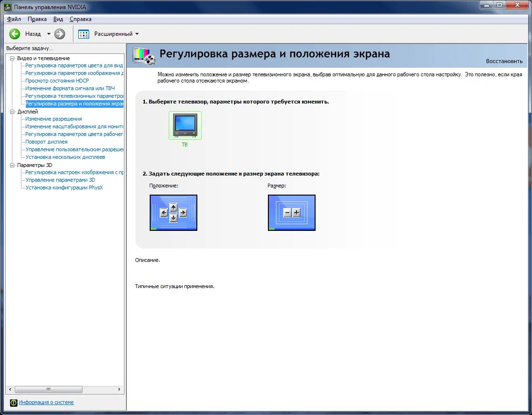Open Изменение формата сигнала или ТВЧ
This screenshot has height=415, width=532.
(70, 88)
